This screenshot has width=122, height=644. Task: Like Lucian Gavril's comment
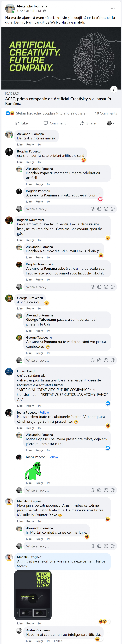coord(20,406)
